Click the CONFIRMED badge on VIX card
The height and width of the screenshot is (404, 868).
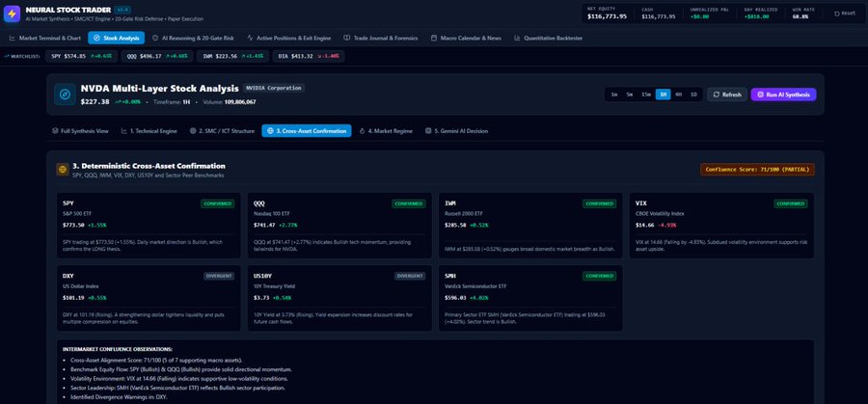click(791, 203)
